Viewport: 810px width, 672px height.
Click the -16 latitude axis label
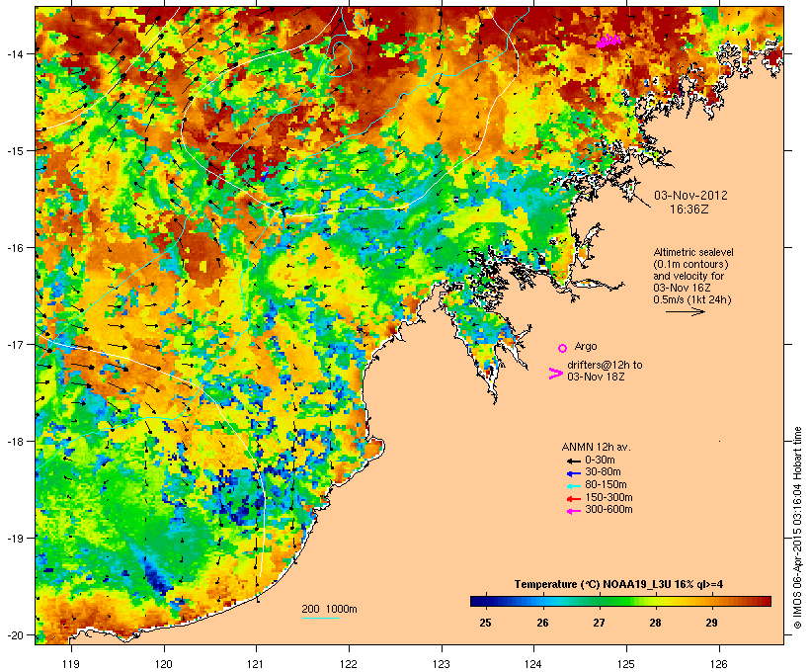(x=15, y=248)
